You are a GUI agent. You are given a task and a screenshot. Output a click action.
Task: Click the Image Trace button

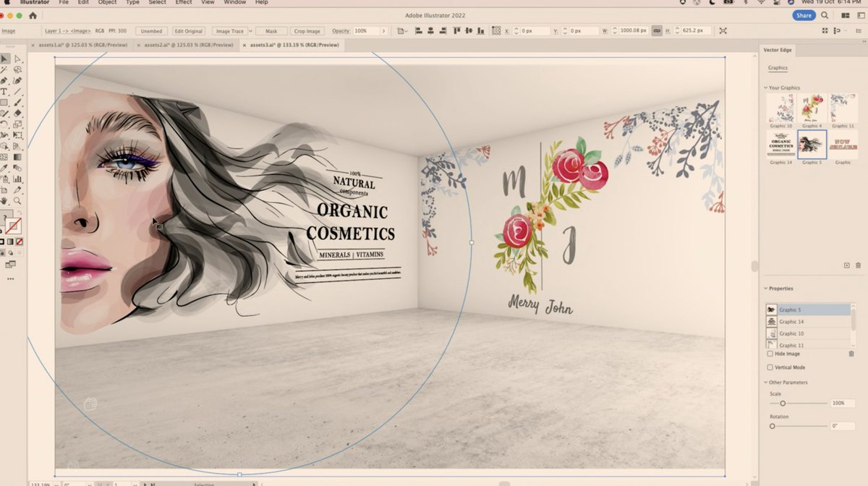[x=229, y=31]
